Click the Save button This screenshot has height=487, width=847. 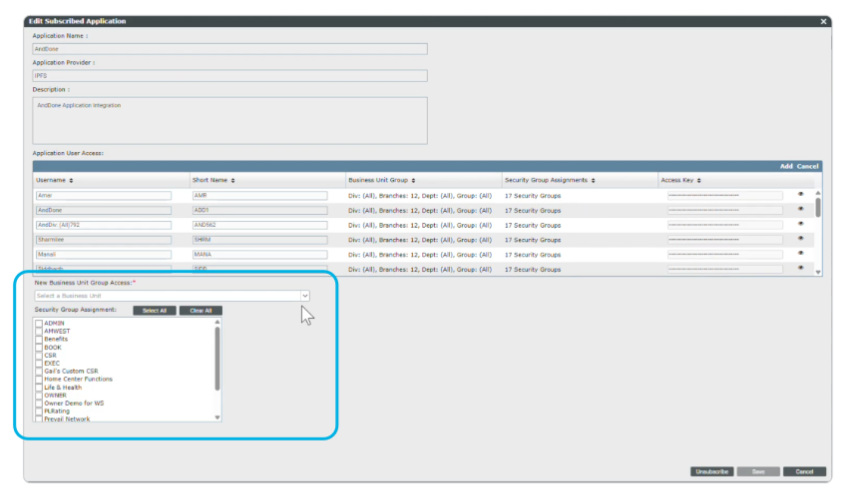click(x=758, y=472)
